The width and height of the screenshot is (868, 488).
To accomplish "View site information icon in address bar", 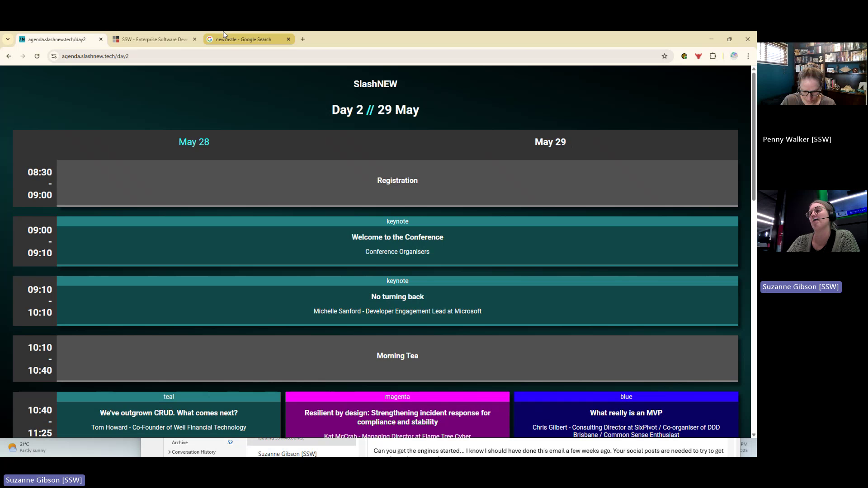I will (x=54, y=56).
